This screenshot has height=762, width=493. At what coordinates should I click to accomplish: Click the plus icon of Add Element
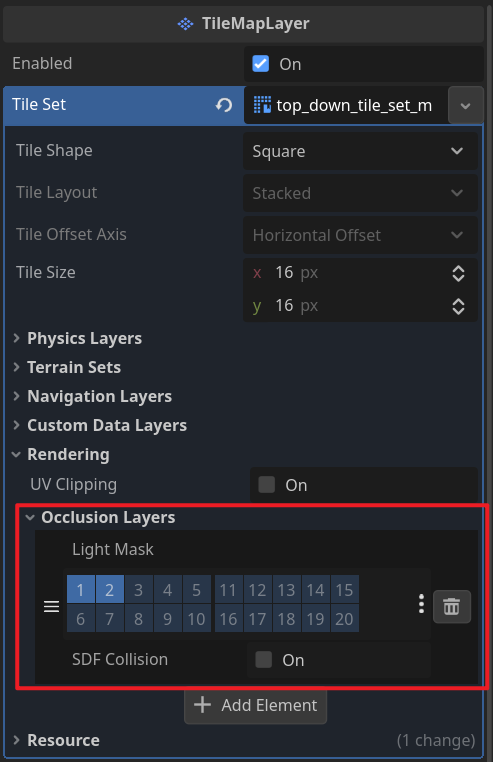(x=202, y=705)
